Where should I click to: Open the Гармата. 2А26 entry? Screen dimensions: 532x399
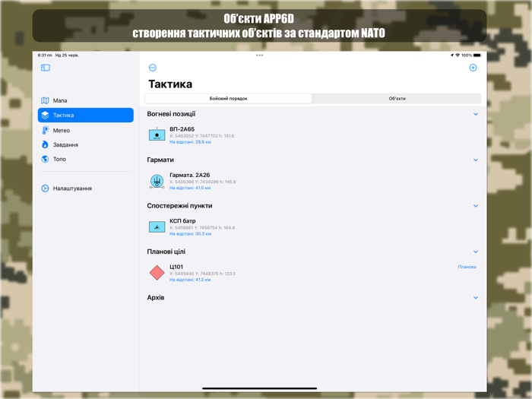point(313,181)
